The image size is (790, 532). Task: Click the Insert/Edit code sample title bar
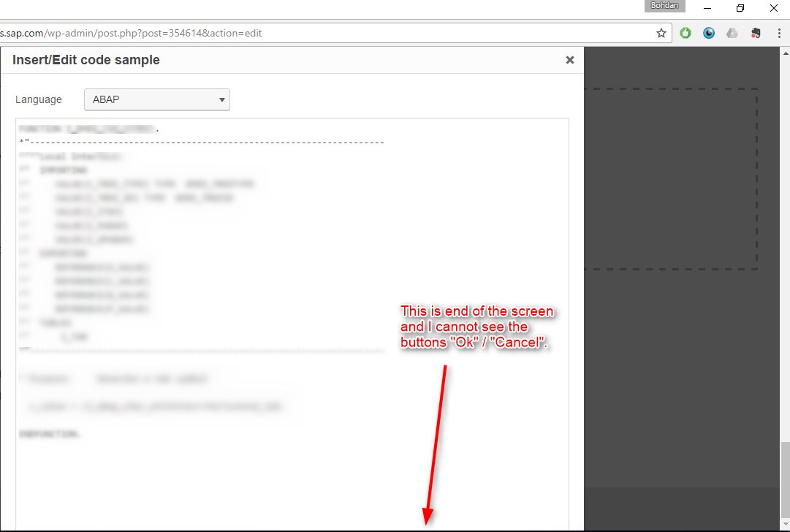pos(292,60)
